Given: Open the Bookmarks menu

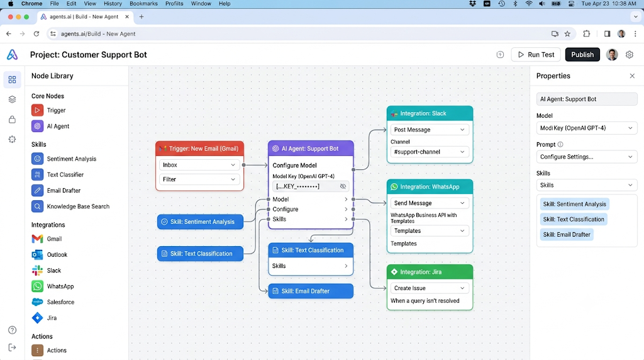Looking at the screenshot, I should 143,3.
